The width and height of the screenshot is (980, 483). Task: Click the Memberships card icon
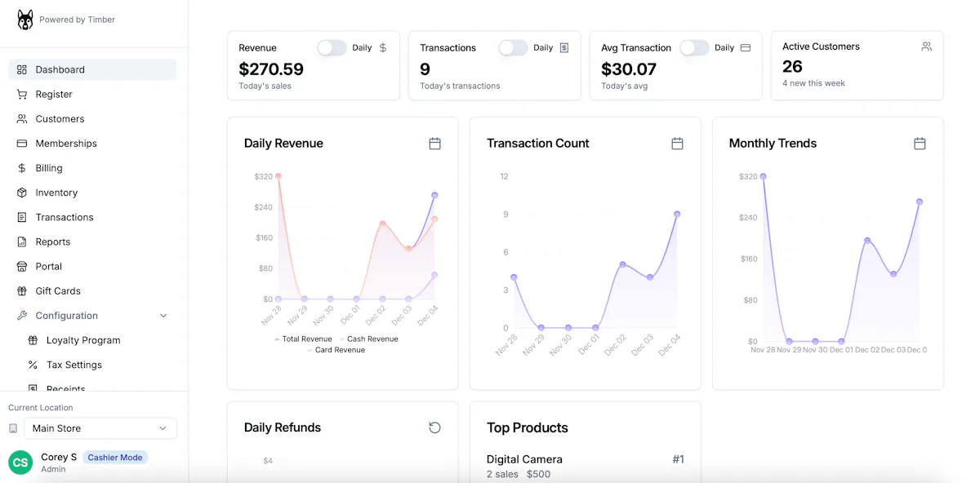[22, 143]
